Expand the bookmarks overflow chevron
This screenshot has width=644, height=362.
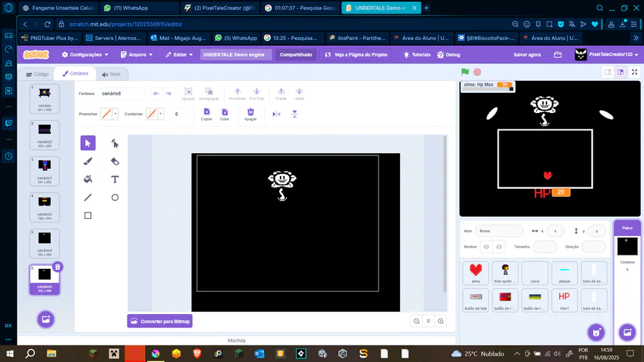pos(636,38)
